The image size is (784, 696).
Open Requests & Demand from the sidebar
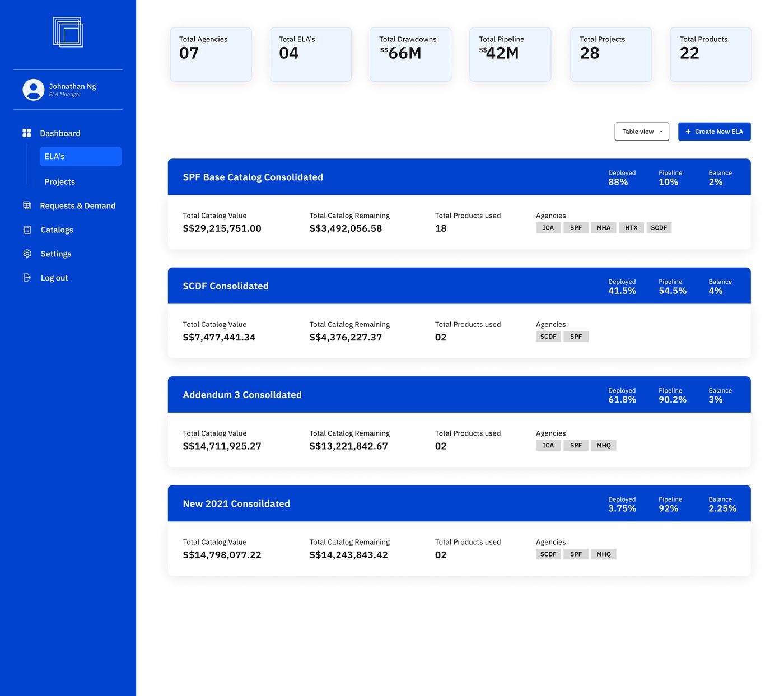tap(78, 206)
